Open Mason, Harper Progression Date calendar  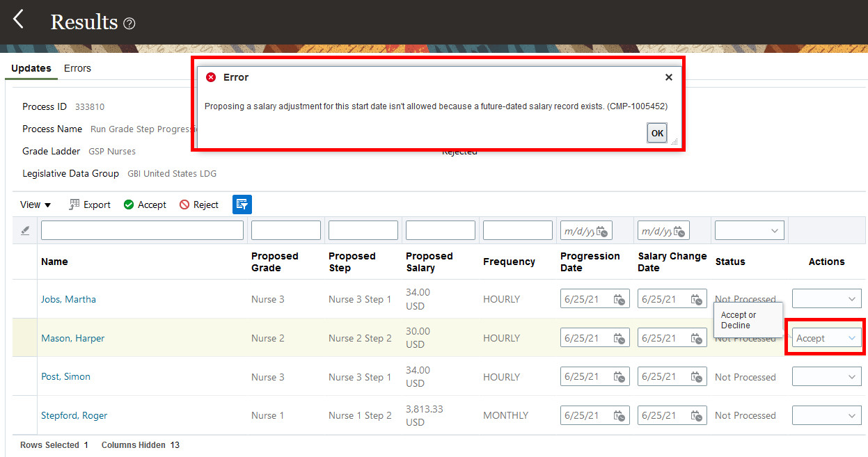click(619, 338)
